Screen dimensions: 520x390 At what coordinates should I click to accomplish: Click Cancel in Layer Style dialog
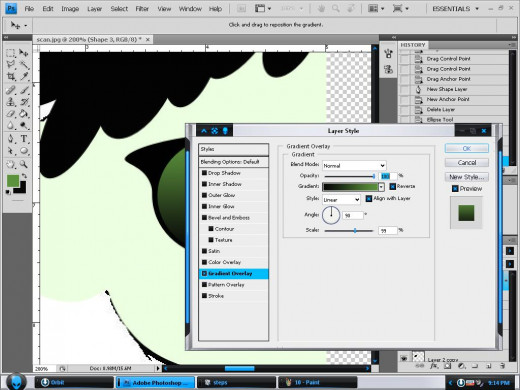(x=467, y=163)
